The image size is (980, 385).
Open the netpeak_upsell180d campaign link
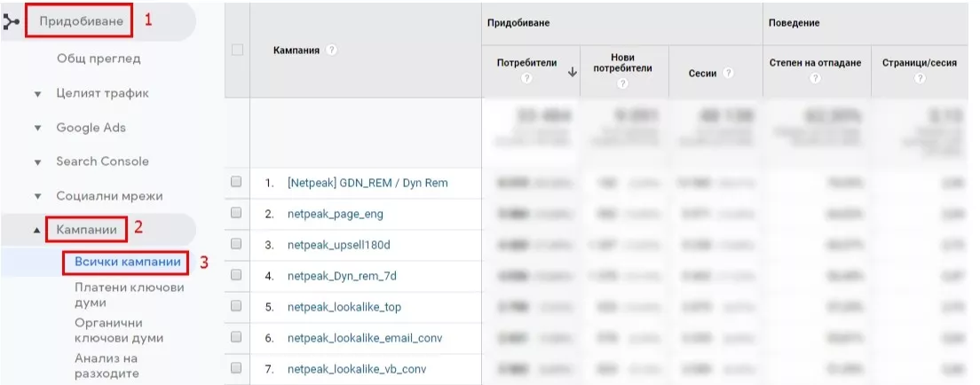(339, 245)
